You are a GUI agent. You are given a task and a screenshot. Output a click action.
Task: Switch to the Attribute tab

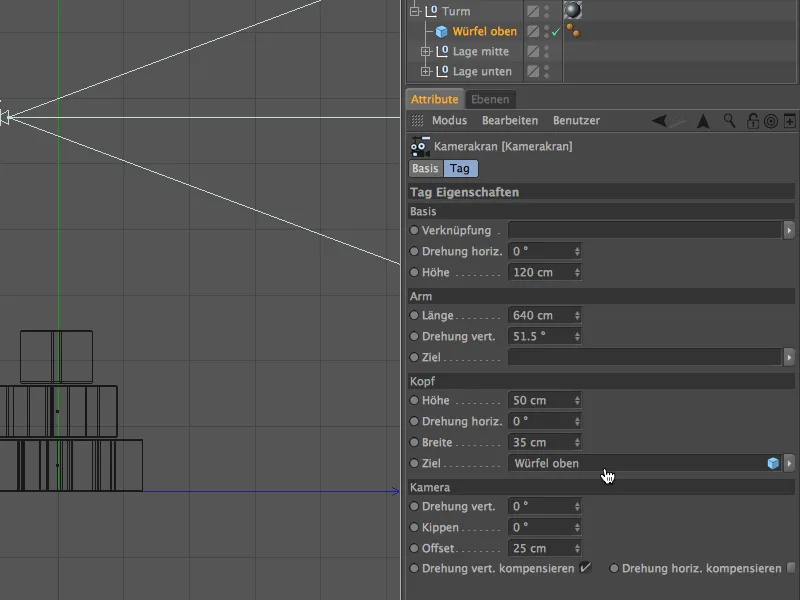tap(435, 99)
